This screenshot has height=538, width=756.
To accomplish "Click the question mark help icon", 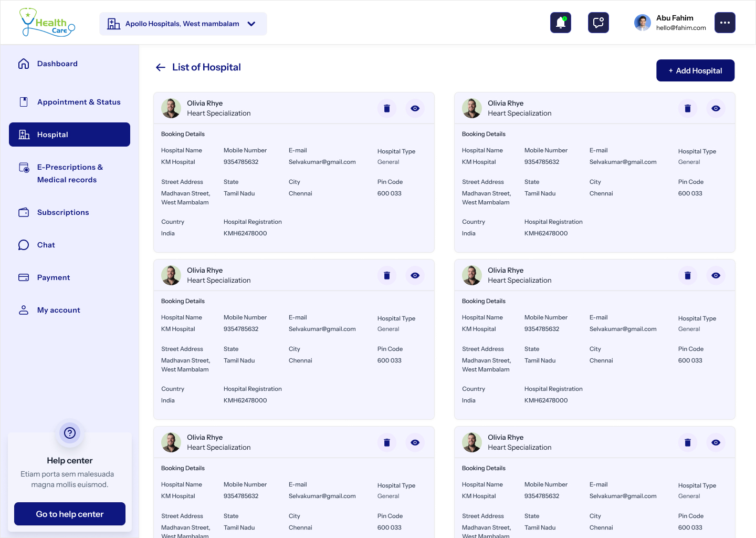I will click(70, 433).
